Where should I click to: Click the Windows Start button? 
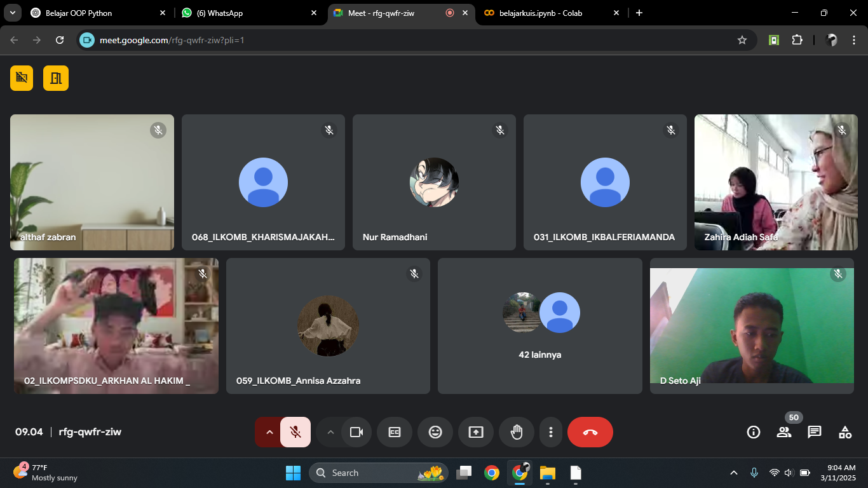[x=293, y=473]
